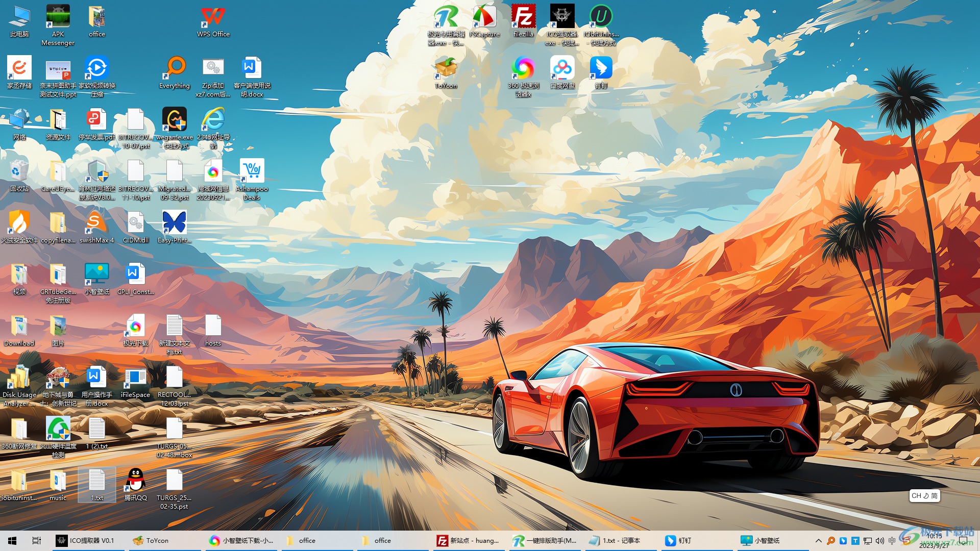Open the network status tray icon
The height and width of the screenshot is (551, 980).
point(867,541)
